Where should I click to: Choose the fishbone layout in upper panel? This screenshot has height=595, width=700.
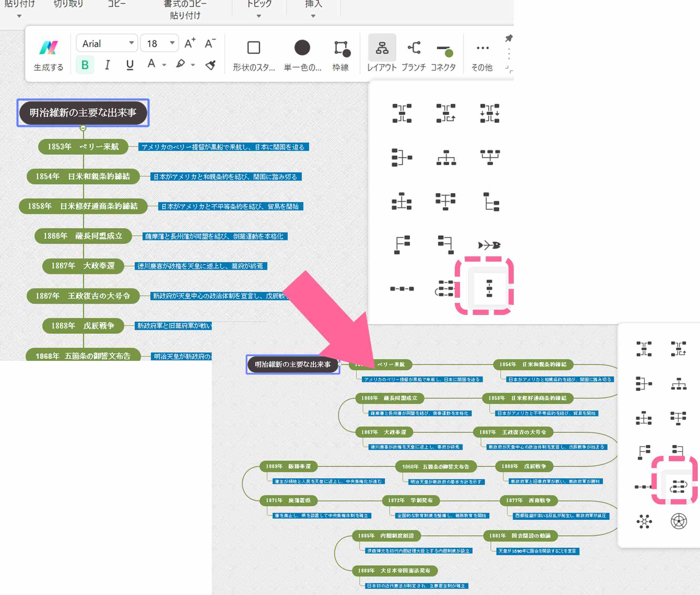[489, 245]
